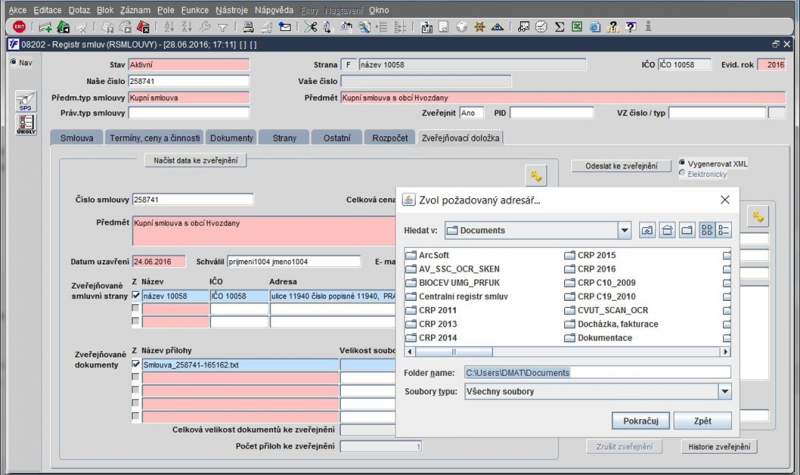Viewport: 800px width, 475px height.
Task: Create a new folder in file dialog
Action: [x=687, y=230]
